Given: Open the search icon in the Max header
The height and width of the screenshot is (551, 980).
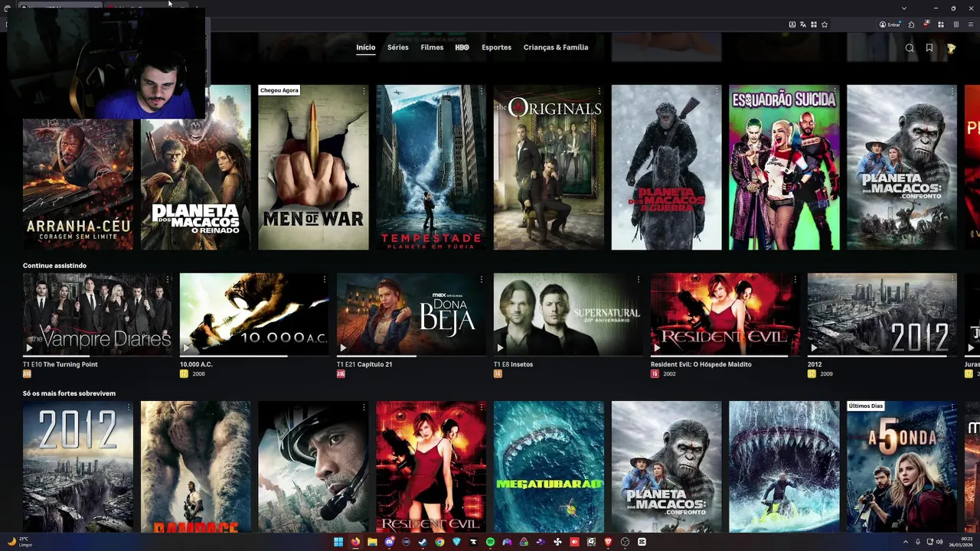Looking at the screenshot, I should (x=910, y=48).
